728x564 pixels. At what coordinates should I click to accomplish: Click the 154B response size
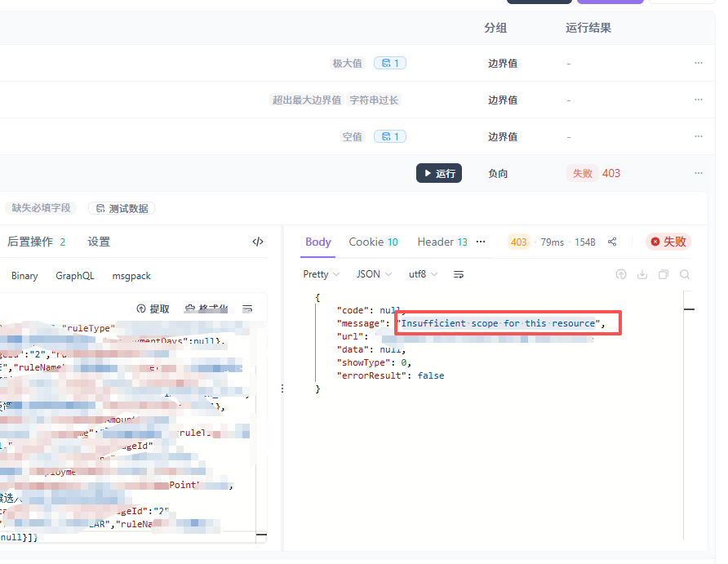[585, 242]
